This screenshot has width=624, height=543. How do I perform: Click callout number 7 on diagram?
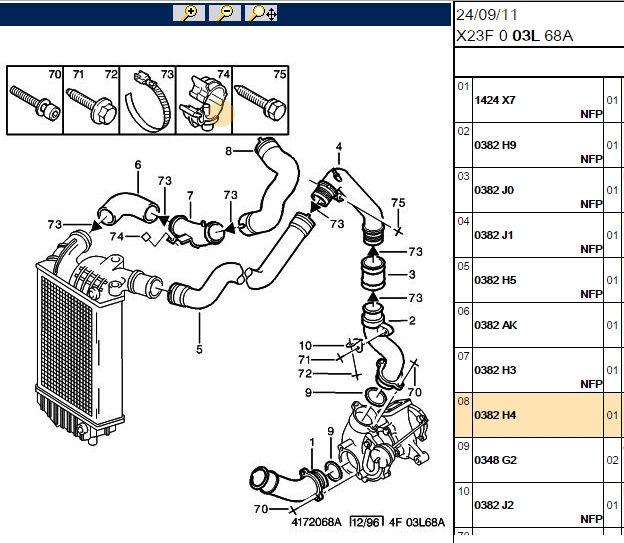pos(190,195)
